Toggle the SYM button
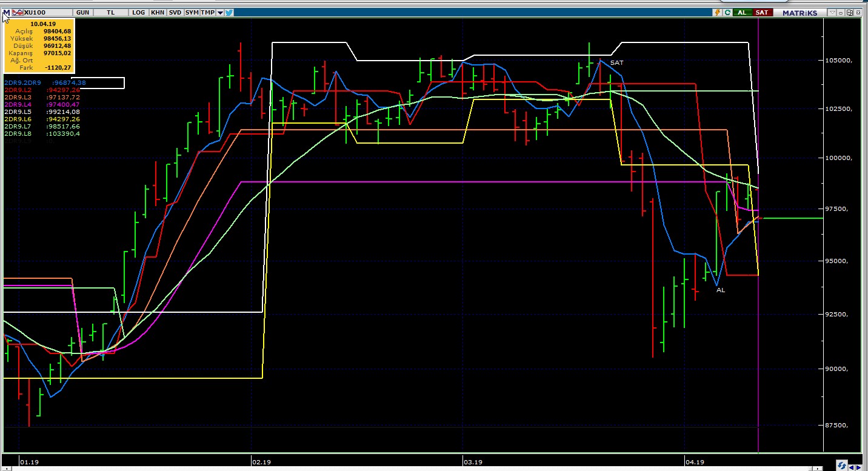This screenshot has height=471, width=868. [192, 12]
